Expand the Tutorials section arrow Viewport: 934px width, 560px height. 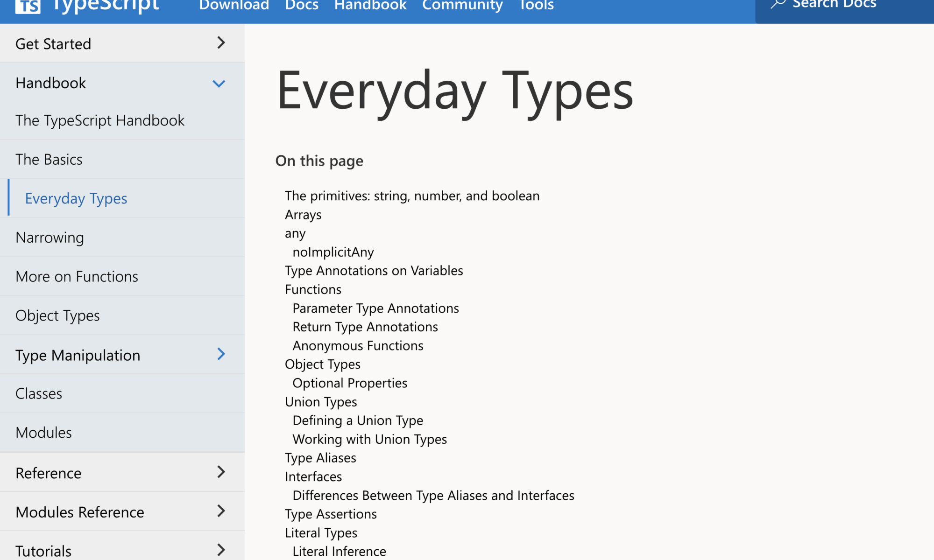[221, 549]
